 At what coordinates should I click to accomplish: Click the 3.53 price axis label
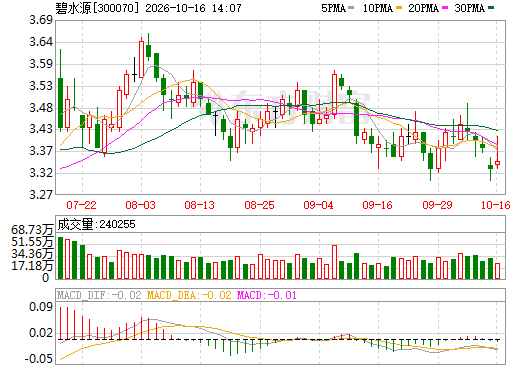pyautogui.click(x=41, y=86)
